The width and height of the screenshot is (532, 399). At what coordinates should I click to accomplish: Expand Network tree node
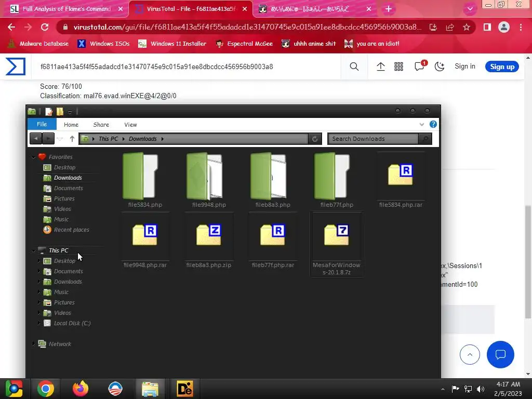click(34, 344)
